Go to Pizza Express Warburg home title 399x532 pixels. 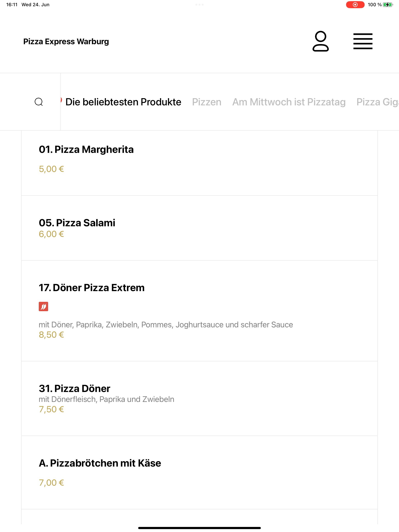pyautogui.click(x=66, y=41)
